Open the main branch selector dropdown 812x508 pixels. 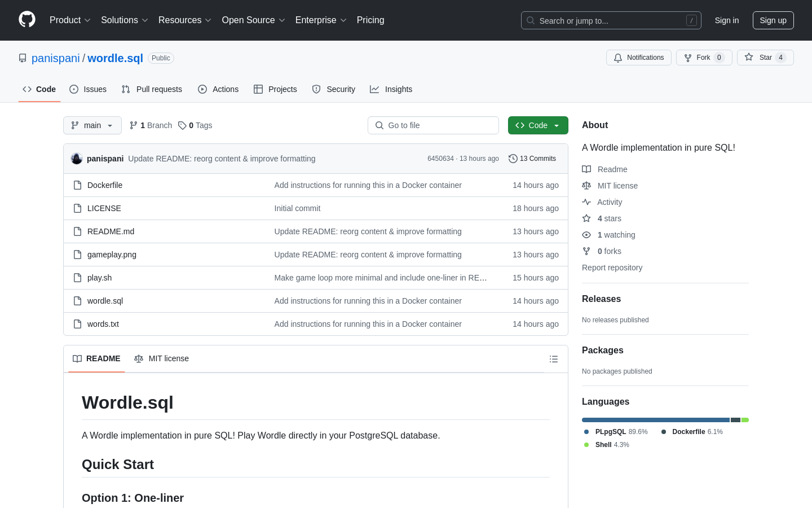click(92, 125)
